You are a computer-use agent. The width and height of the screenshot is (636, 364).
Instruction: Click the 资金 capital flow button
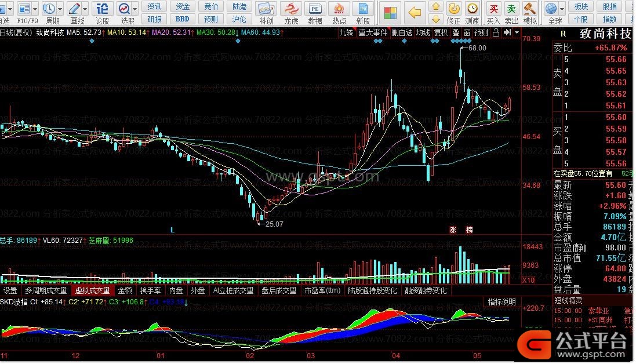(x=183, y=6)
